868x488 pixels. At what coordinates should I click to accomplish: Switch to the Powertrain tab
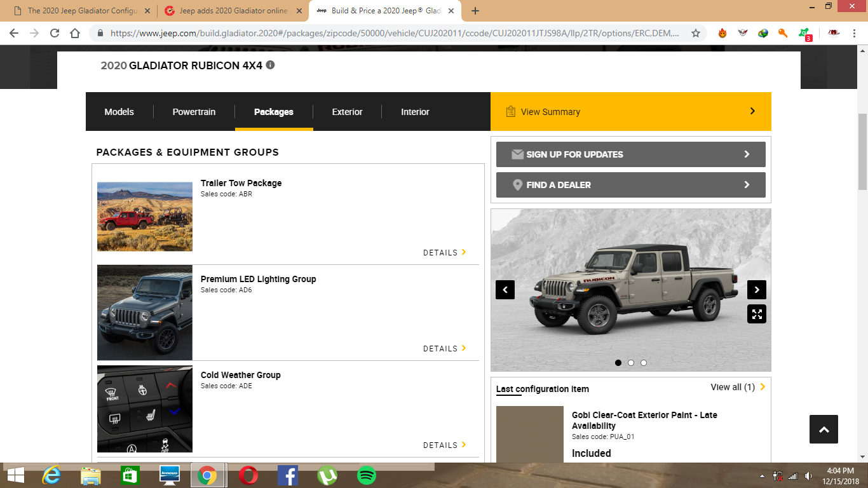pyautogui.click(x=194, y=112)
